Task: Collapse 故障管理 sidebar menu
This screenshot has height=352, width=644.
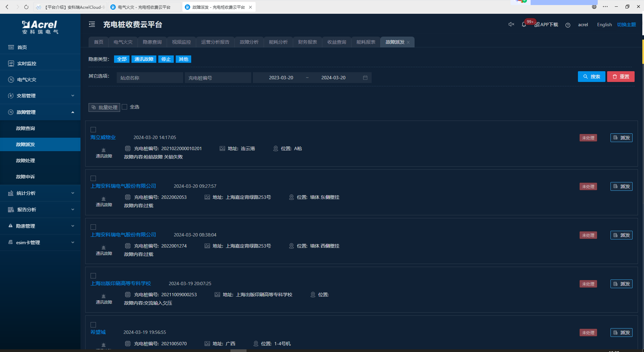Action: [40, 112]
